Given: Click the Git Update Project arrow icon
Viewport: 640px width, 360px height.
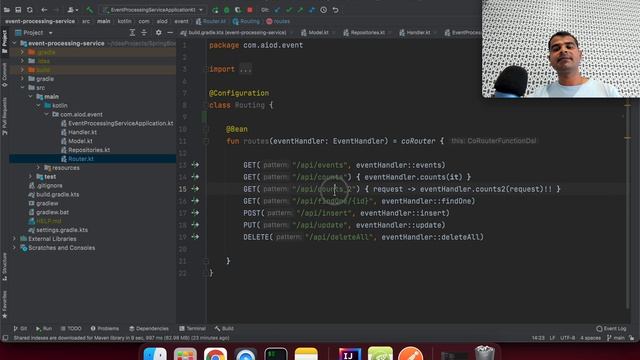Looking at the screenshot, I should coord(278,10).
